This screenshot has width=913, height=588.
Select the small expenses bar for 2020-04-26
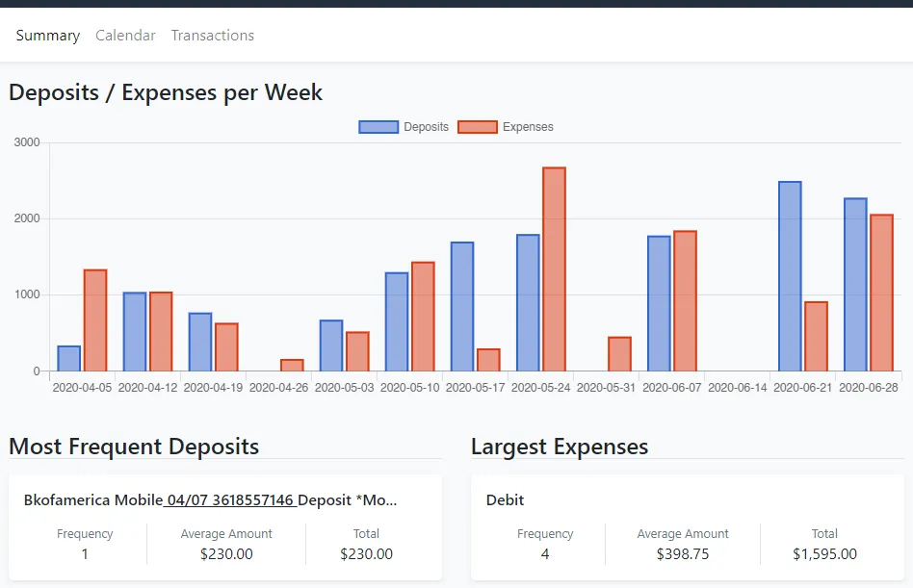(292, 366)
